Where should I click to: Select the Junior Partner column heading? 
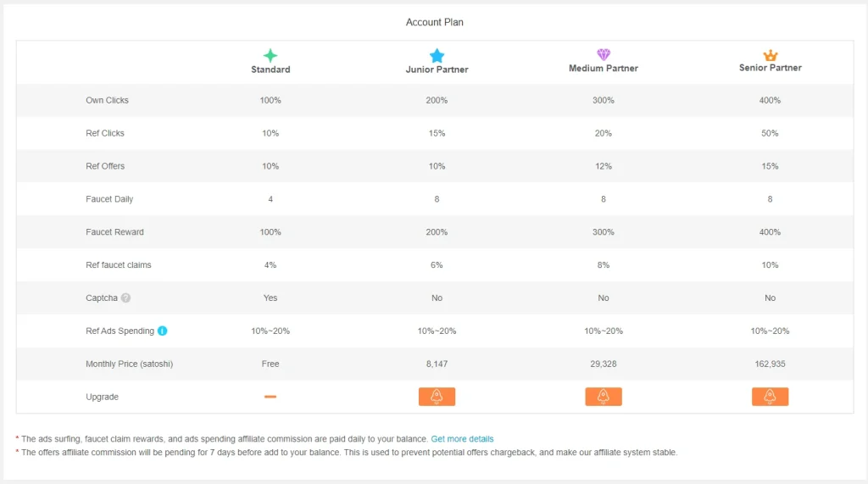pyautogui.click(x=437, y=70)
